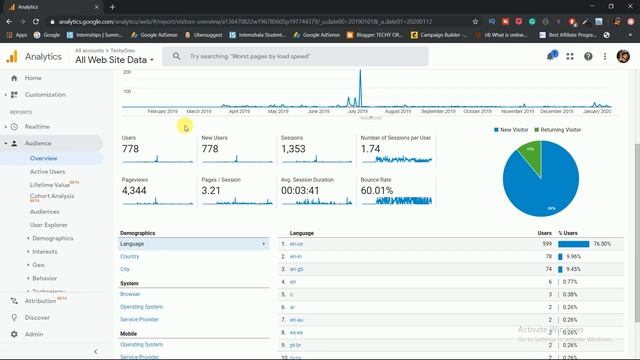Open Audiences report
Viewport: 640px width, 360px height.
(44, 212)
